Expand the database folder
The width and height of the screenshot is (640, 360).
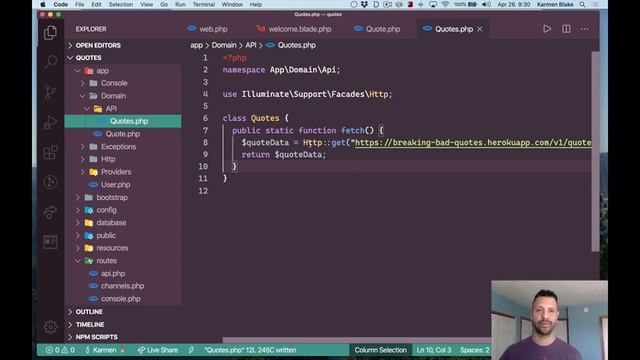pos(111,222)
